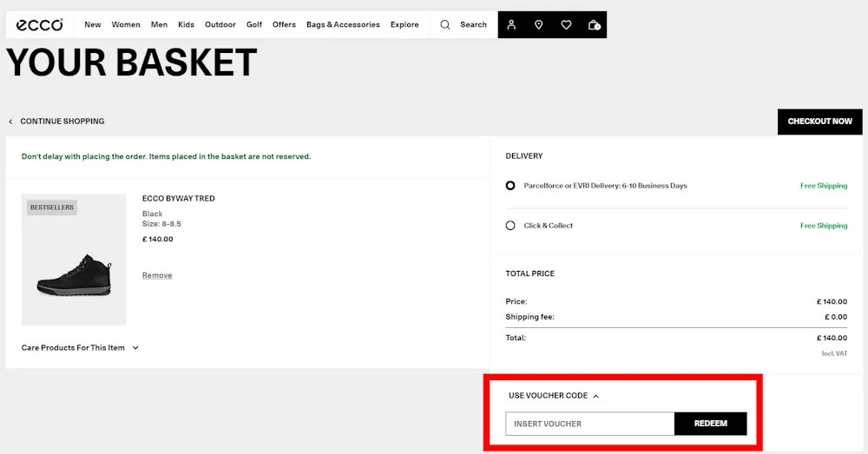Screen dimensions: 868x454
Task: Click the Size: 8-8.5 text
Action: (x=161, y=224)
